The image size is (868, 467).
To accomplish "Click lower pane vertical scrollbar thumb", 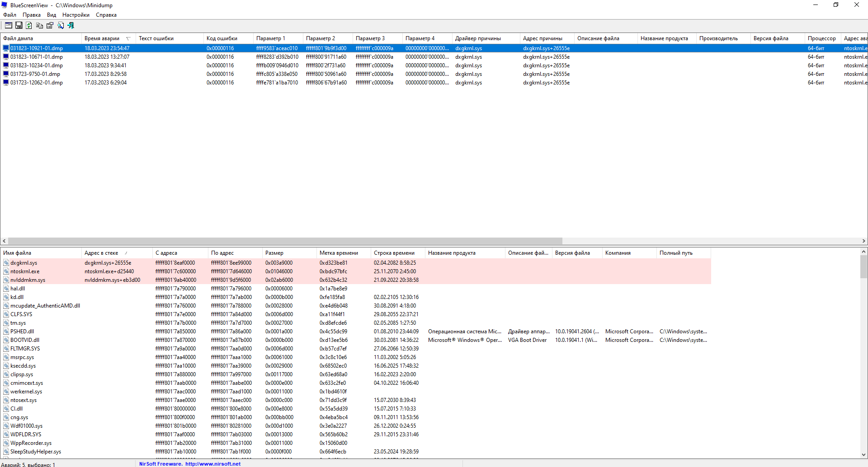I will 863,267.
